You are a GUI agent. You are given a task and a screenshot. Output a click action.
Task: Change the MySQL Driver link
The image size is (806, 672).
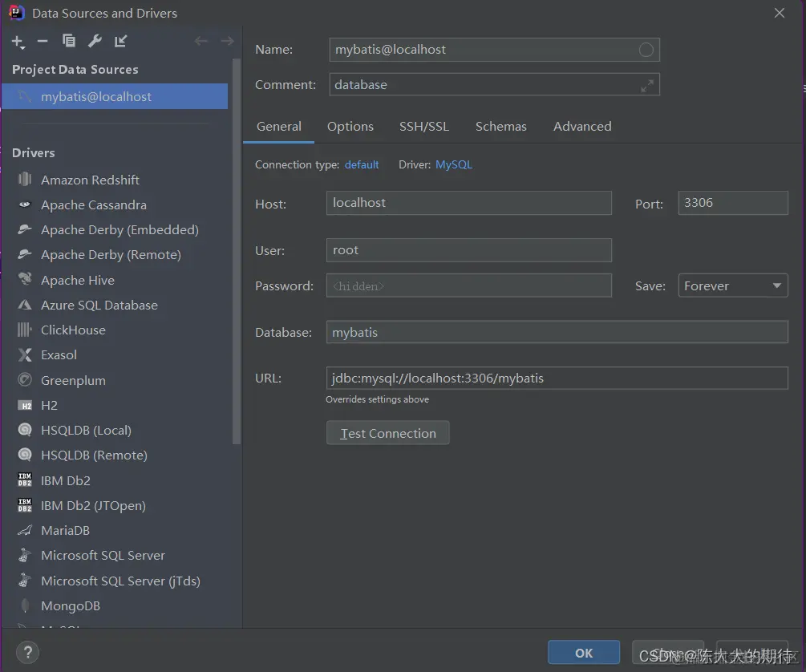pyautogui.click(x=453, y=165)
